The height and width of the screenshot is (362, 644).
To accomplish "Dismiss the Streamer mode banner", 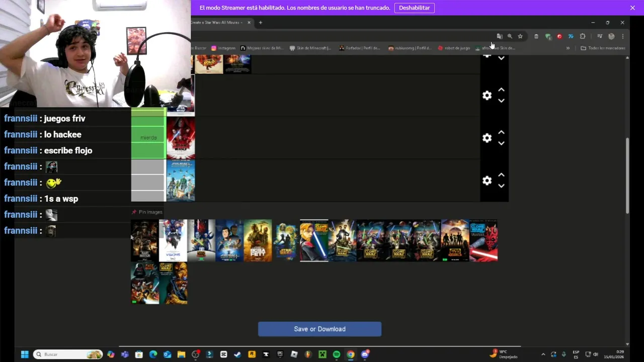I will (632, 8).
